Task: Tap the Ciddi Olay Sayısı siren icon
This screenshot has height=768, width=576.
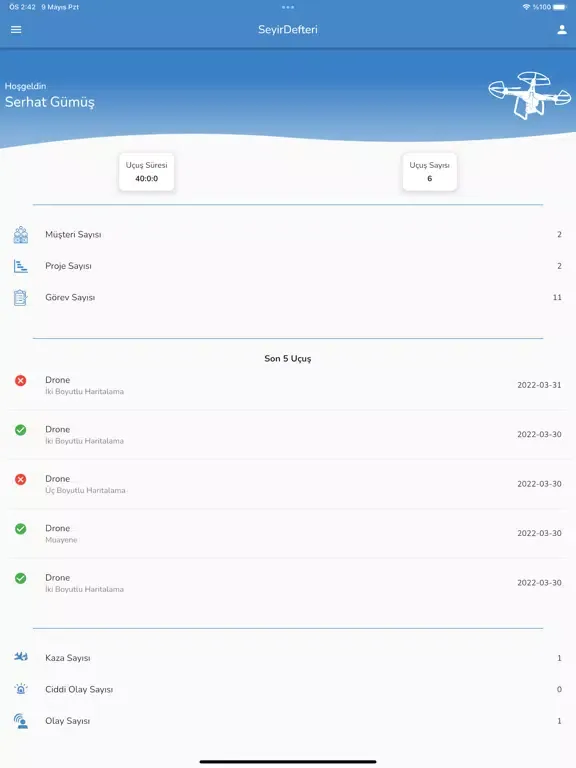Action: [x=21, y=689]
